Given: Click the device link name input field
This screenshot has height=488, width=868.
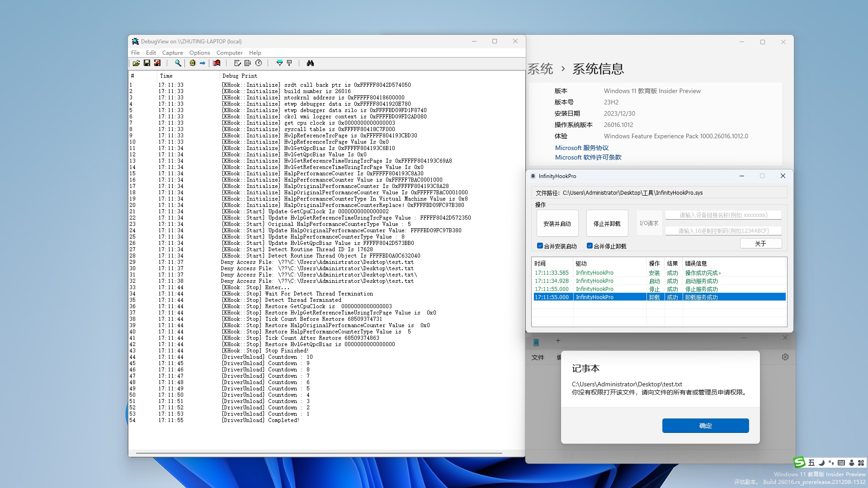Looking at the screenshot, I should (x=723, y=215).
